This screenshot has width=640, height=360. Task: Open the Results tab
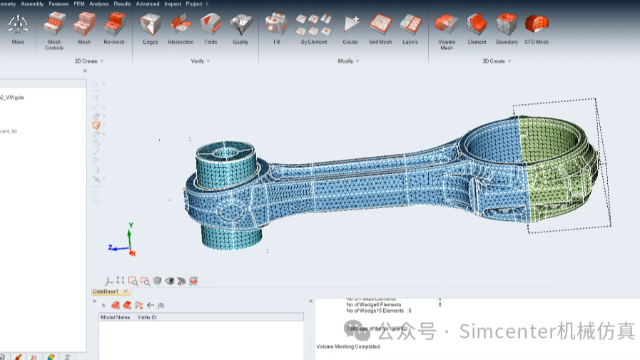pyautogui.click(x=122, y=4)
